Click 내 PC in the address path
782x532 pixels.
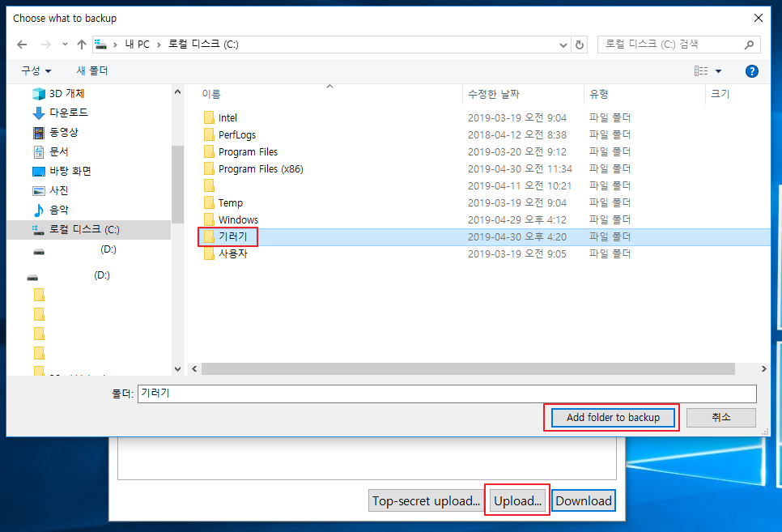click(x=137, y=45)
